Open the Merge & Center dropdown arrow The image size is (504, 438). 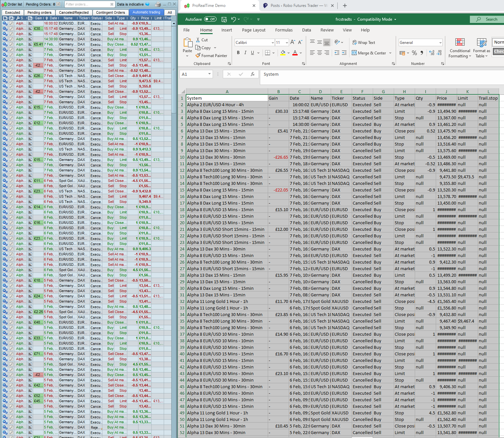coord(390,53)
